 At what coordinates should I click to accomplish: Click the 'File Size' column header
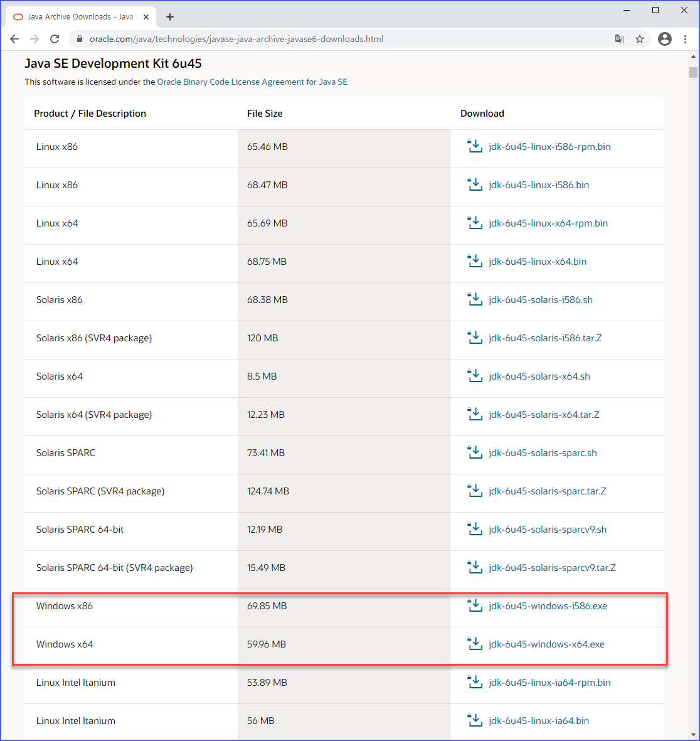265,114
